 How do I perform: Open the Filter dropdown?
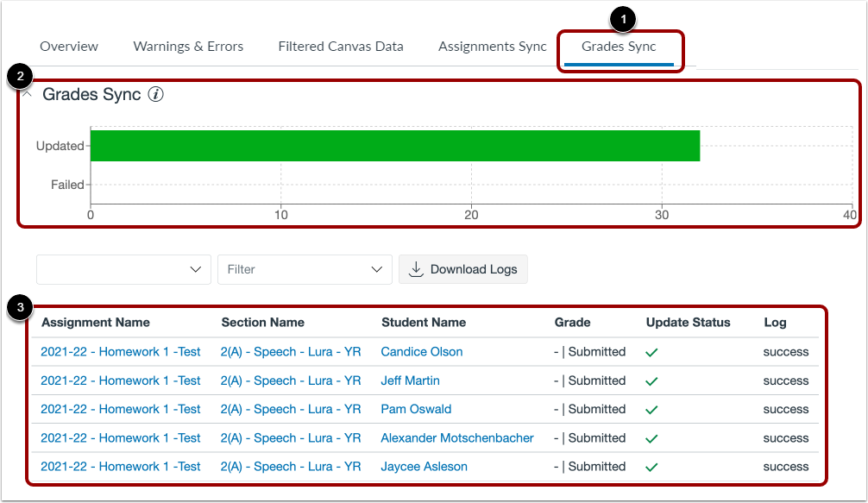[x=305, y=269]
